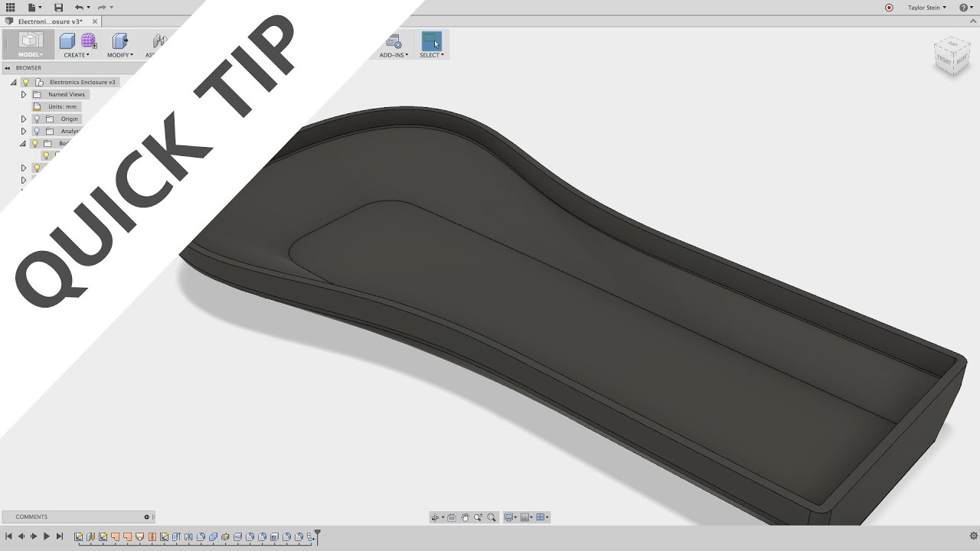Viewport: 980px width, 551px height.
Task: Redo the last undone action
Action: (103, 8)
